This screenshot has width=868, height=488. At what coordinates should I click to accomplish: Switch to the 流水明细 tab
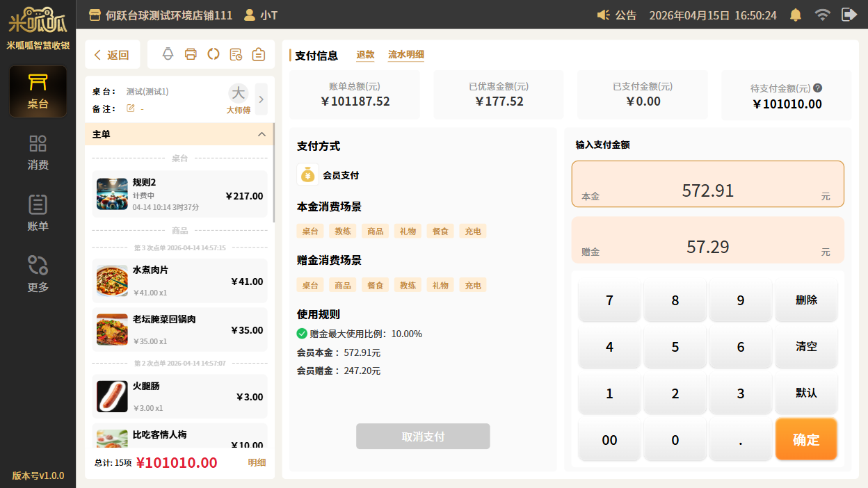(406, 55)
